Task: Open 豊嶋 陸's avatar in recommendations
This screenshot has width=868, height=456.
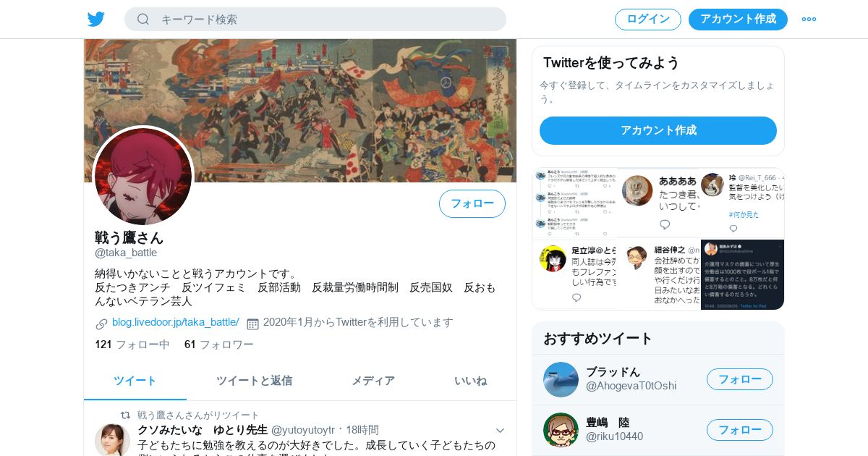Action: (561, 430)
